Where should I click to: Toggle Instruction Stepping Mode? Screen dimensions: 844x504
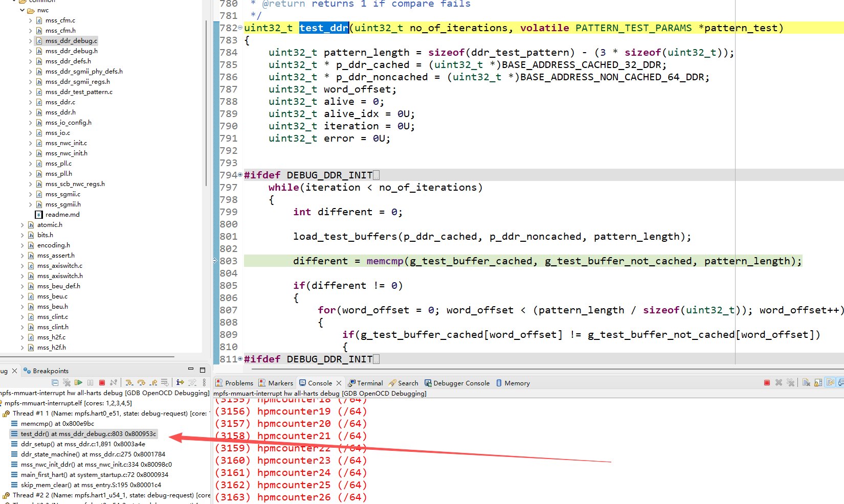[x=180, y=382]
